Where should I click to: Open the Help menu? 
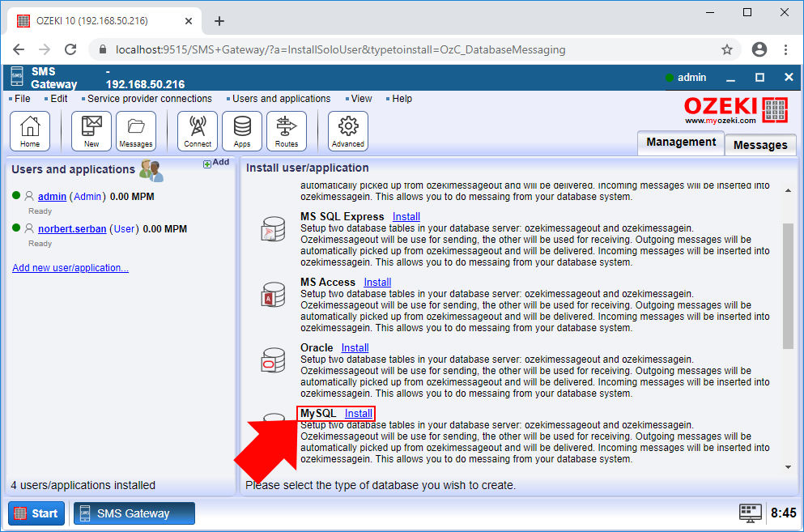401,98
